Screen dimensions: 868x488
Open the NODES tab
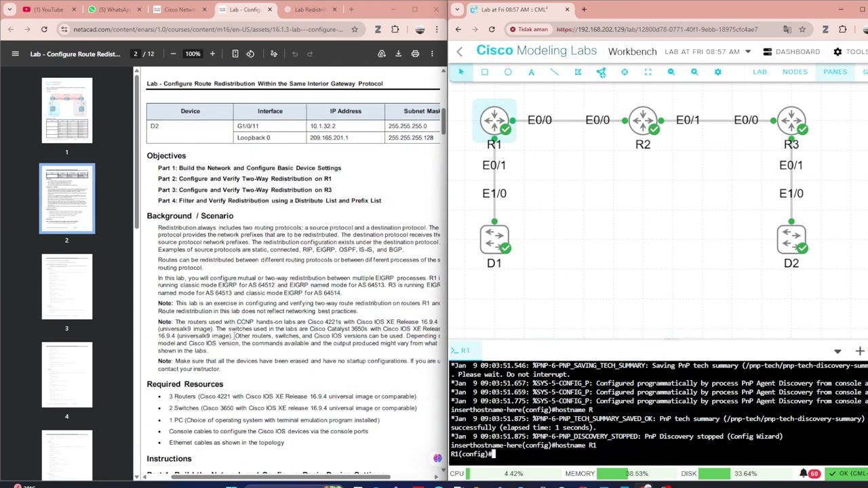point(795,72)
